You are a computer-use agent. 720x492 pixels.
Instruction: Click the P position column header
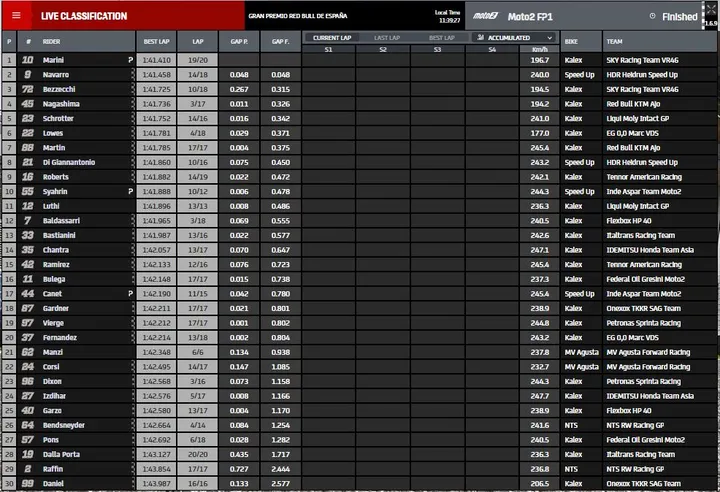pyautogui.click(x=9, y=41)
